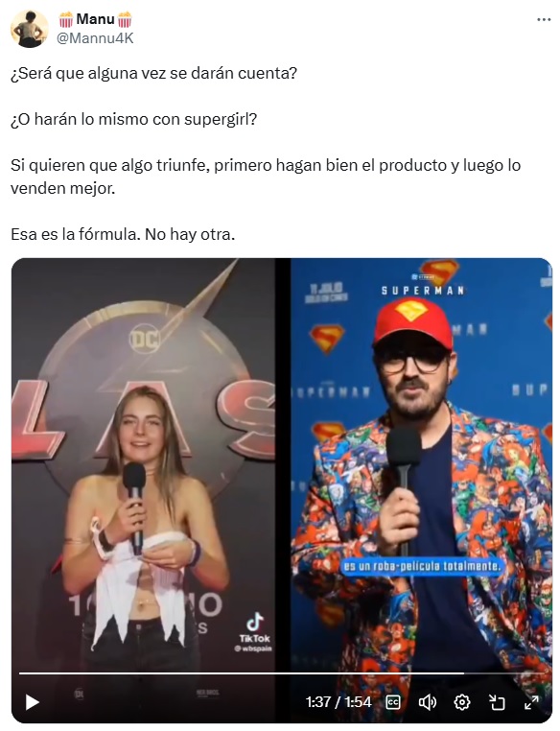The image size is (560, 731).
Task: Click the right Superman video panel
Action: point(422,466)
